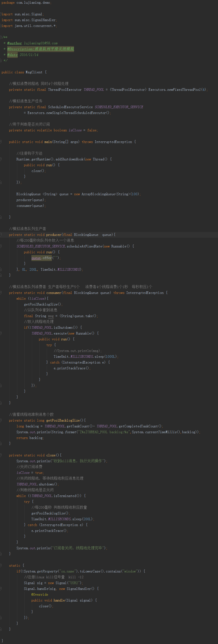Click the java.util.concurrent.* import
218x644 pixels.
(35, 26)
